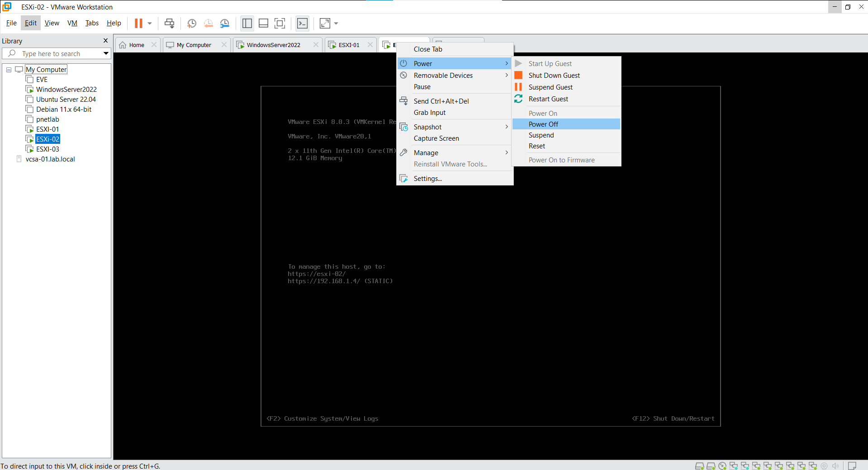Viewport: 868px width, 470px height.
Task: Collapse the My Computer tree node
Action: (x=9, y=70)
